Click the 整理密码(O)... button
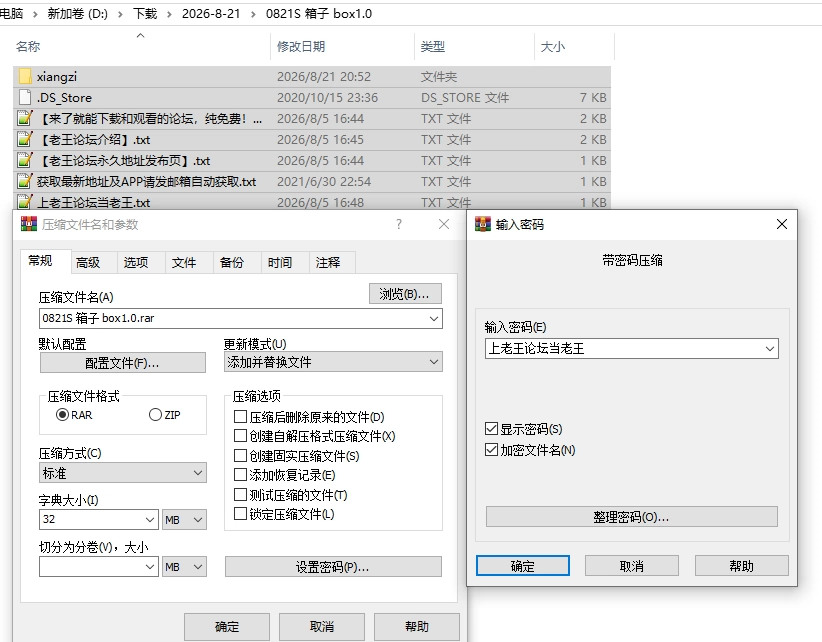 pos(632,517)
